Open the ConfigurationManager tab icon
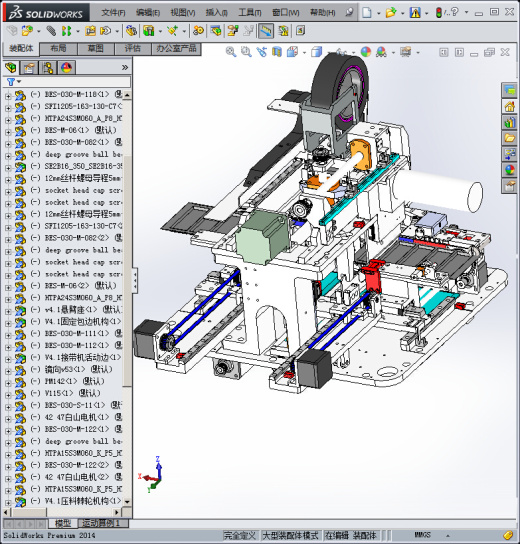Image resolution: width=520 pixels, height=544 pixels. [x=48, y=67]
